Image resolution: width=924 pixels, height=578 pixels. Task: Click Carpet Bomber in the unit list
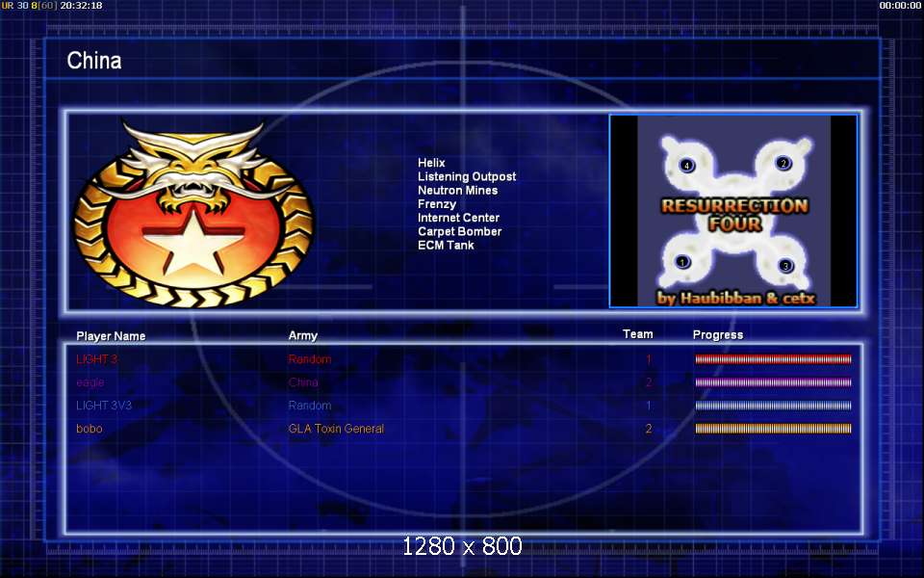tap(460, 232)
